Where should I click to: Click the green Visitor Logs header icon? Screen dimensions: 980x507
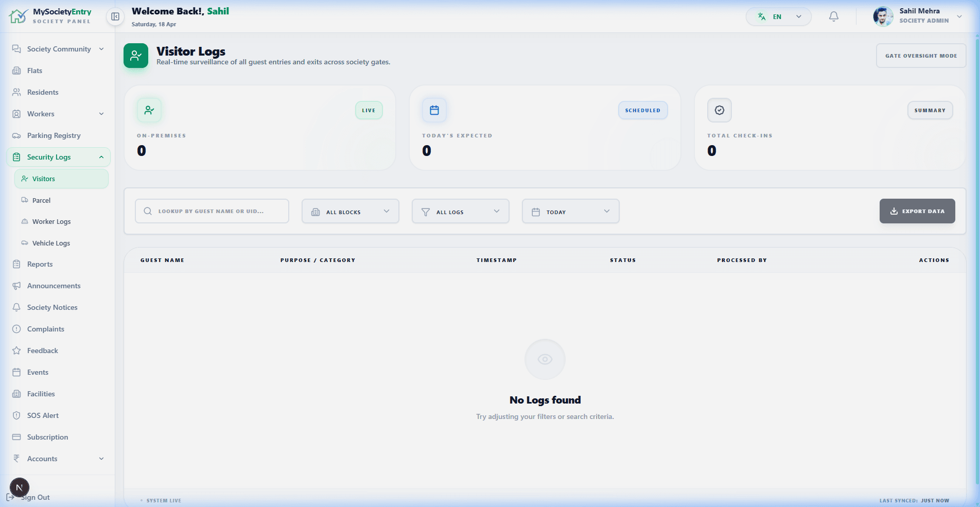(136, 56)
